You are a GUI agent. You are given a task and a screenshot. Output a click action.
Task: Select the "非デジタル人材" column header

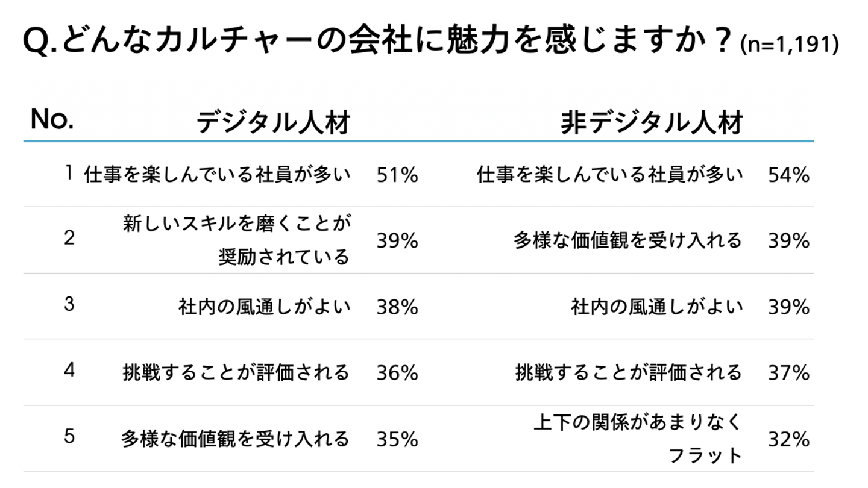click(652, 122)
